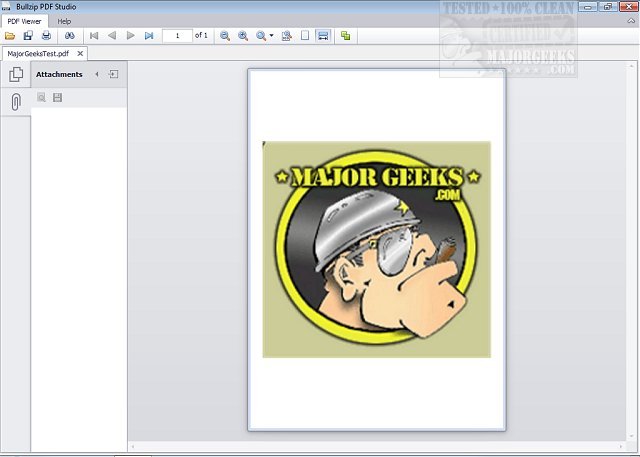This screenshot has height=457, width=640.
Task: Show the page thumbnails side panel
Action: (16, 74)
